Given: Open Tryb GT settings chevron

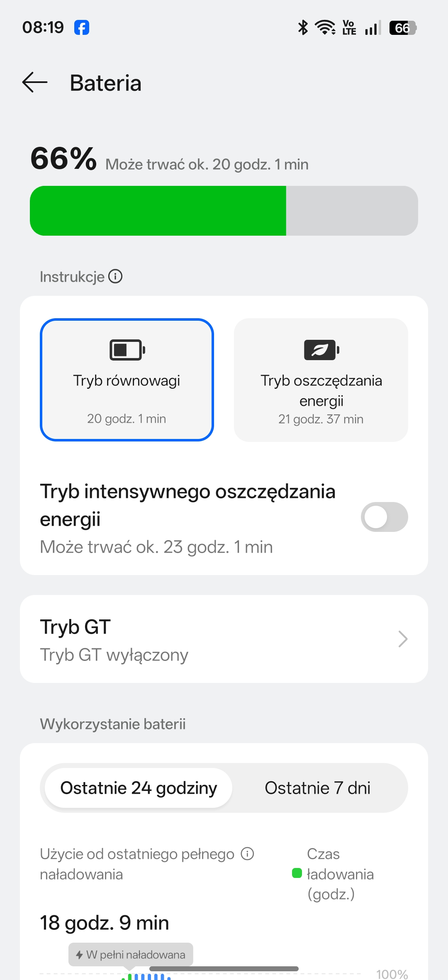Looking at the screenshot, I should tap(402, 639).
